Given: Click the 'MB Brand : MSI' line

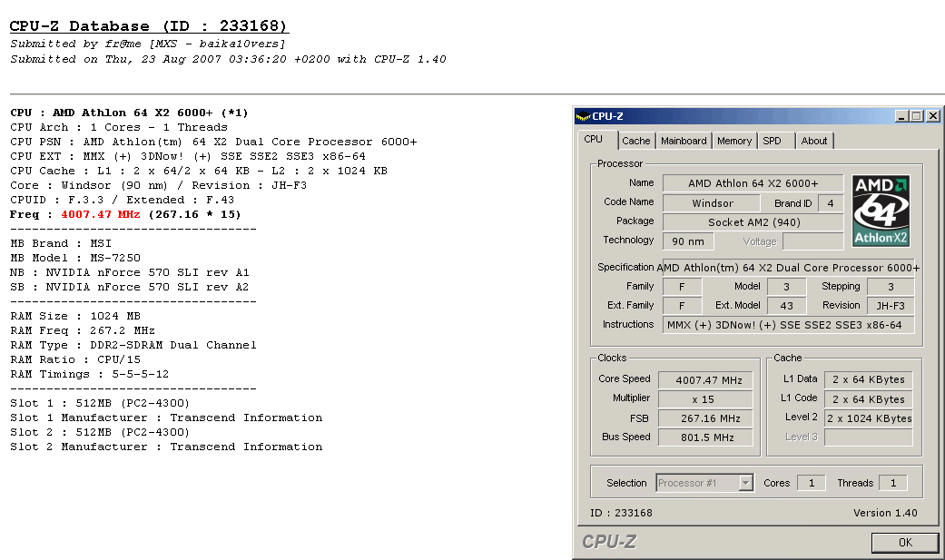Looking at the screenshot, I should (x=61, y=243).
